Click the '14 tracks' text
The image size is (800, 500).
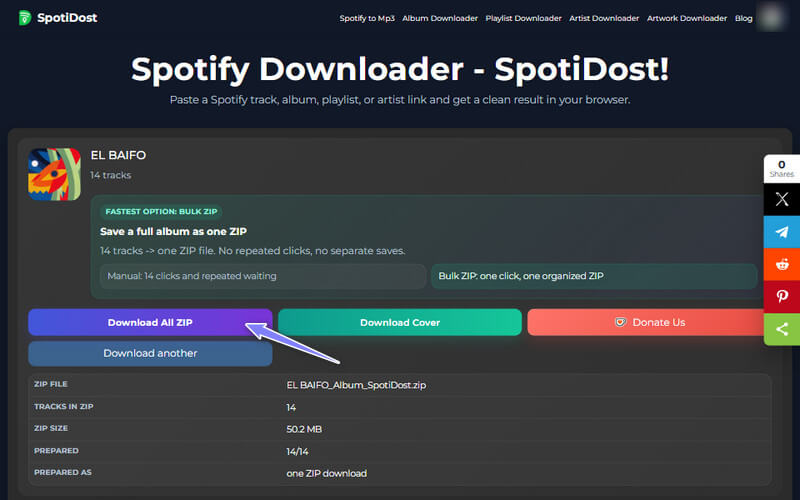[x=111, y=175]
